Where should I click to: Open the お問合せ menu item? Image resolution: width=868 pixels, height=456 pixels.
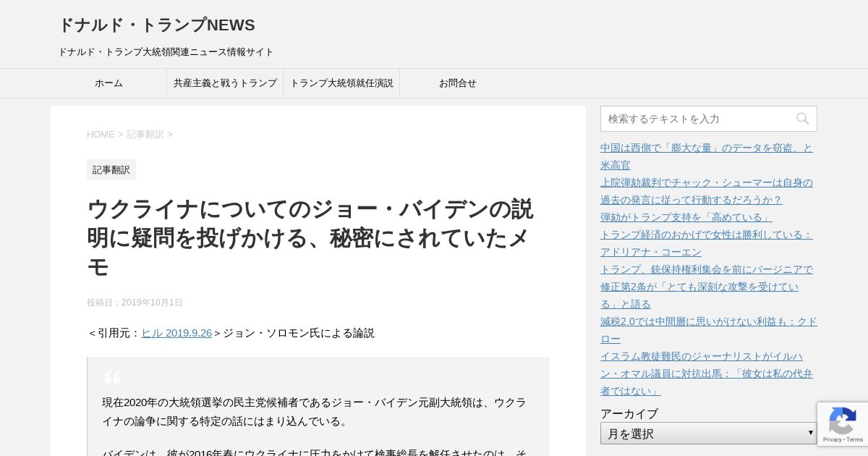457,83
